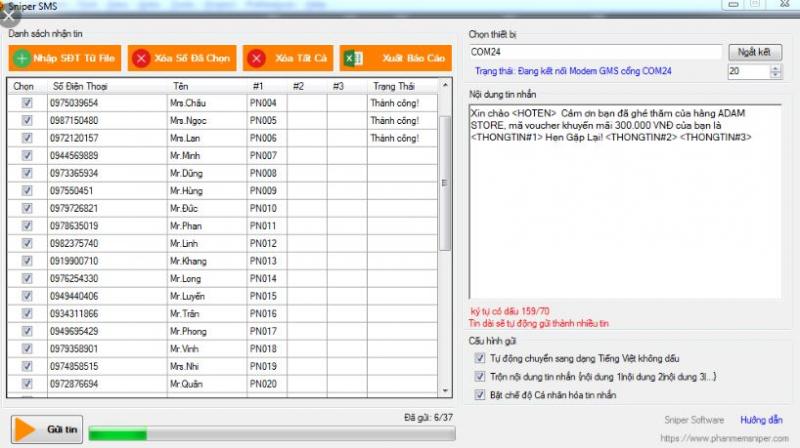The width and height of the screenshot is (800, 448).
Task: Sort by the Số Điện Thoại column header
Action: pyautogui.click(x=81, y=86)
